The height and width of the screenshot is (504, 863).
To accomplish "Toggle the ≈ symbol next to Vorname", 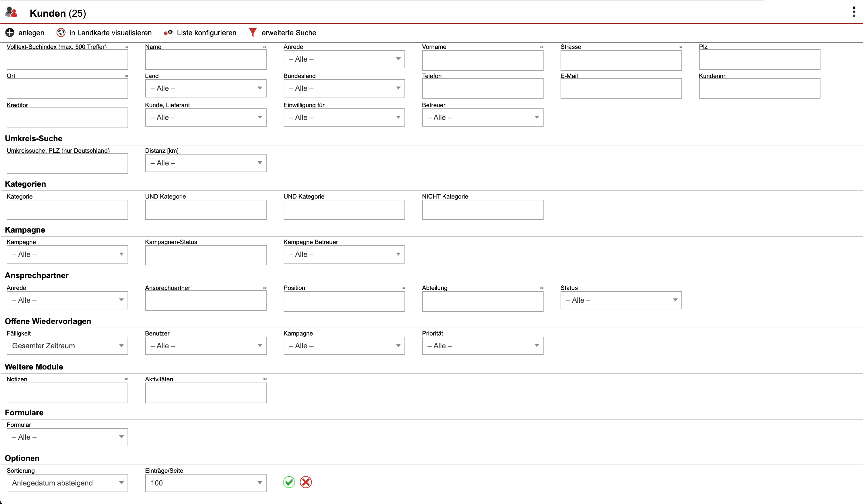I will tap(541, 46).
